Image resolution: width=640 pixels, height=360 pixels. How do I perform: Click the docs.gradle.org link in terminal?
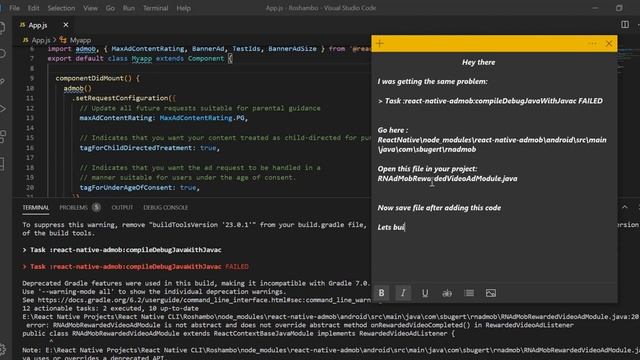click(204, 300)
